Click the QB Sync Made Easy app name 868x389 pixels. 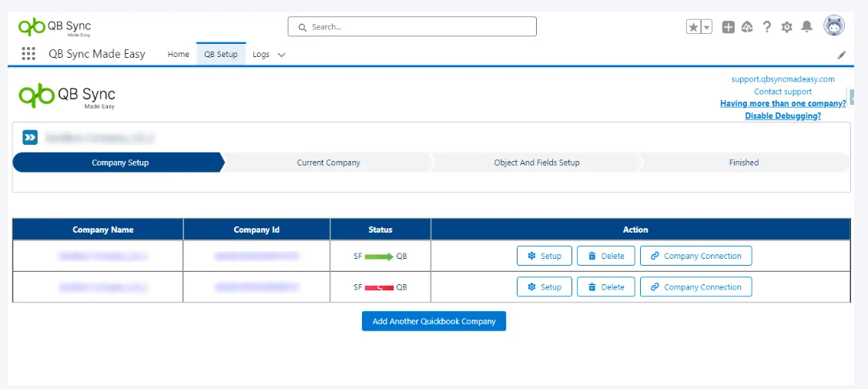tap(97, 54)
